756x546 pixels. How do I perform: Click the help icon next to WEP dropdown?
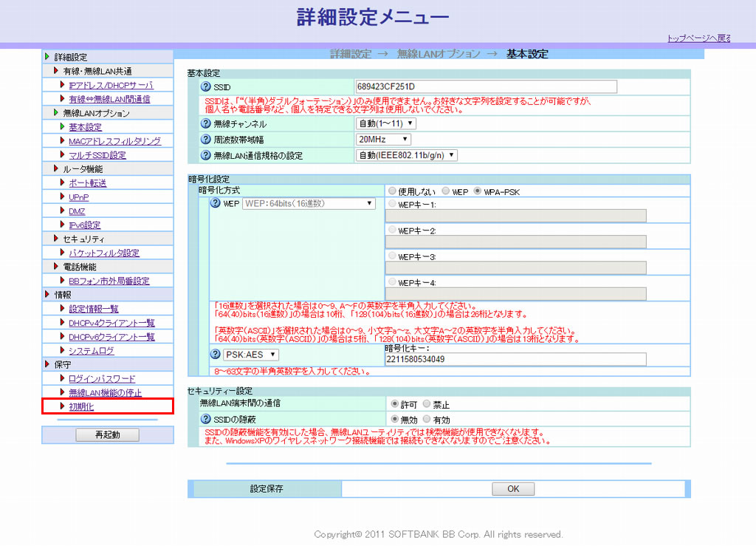click(x=216, y=203)
